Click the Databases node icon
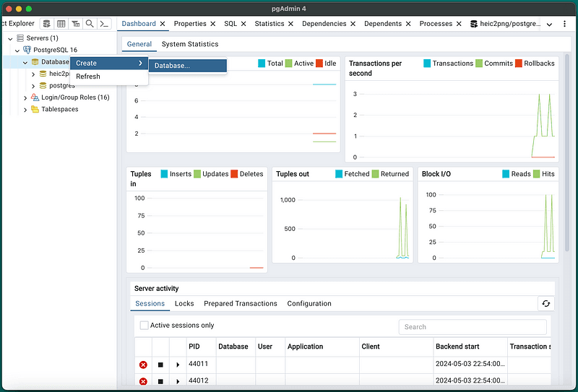578x392 pixels. click(x=35, y=62)
